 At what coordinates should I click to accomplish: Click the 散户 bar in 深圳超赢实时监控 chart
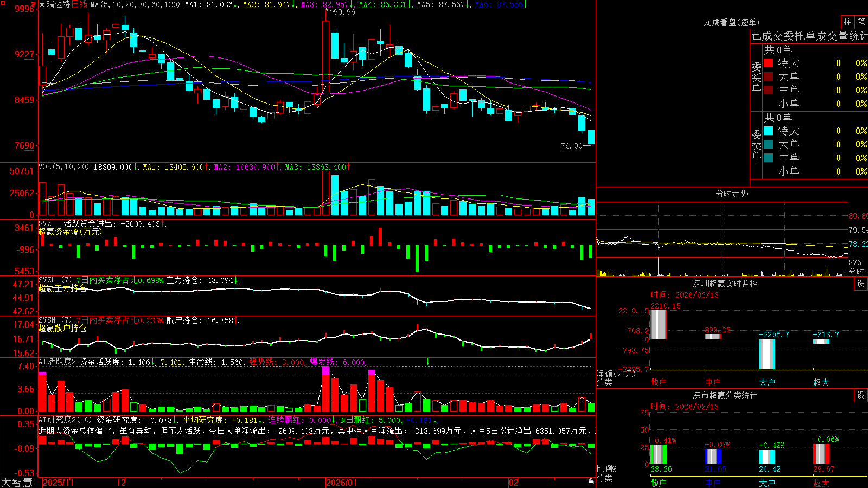coord(659,325)
